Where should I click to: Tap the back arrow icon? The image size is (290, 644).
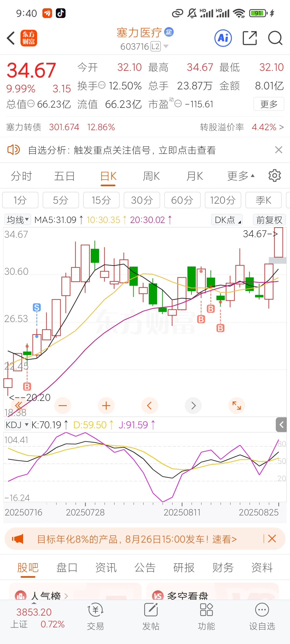click(x=11, y=38)
